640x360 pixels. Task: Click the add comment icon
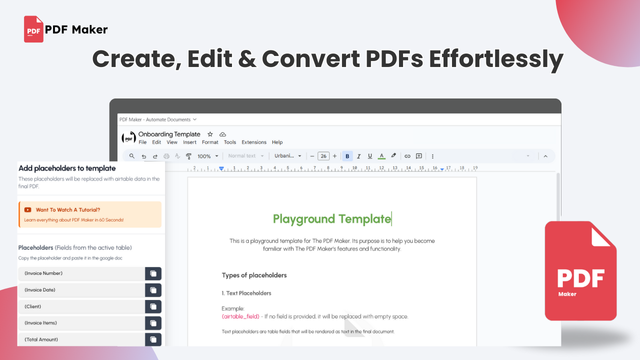pyautogui.click(x=419, y=156)
